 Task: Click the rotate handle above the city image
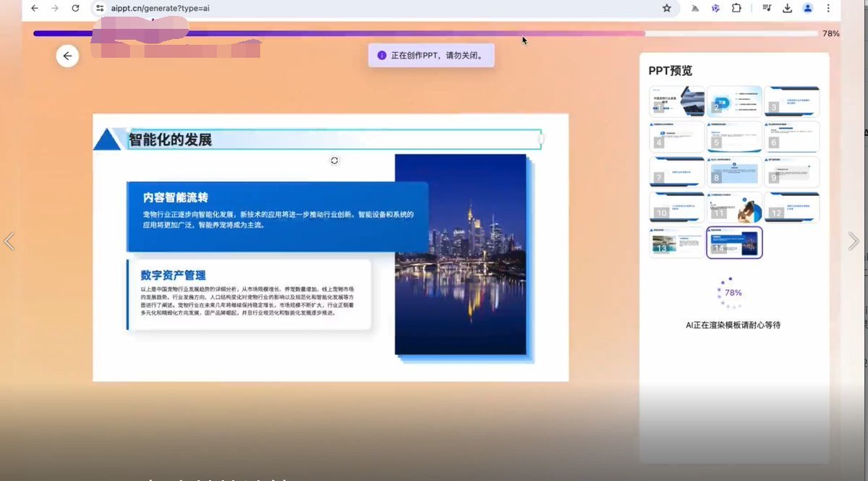click(x=334, y=161)
